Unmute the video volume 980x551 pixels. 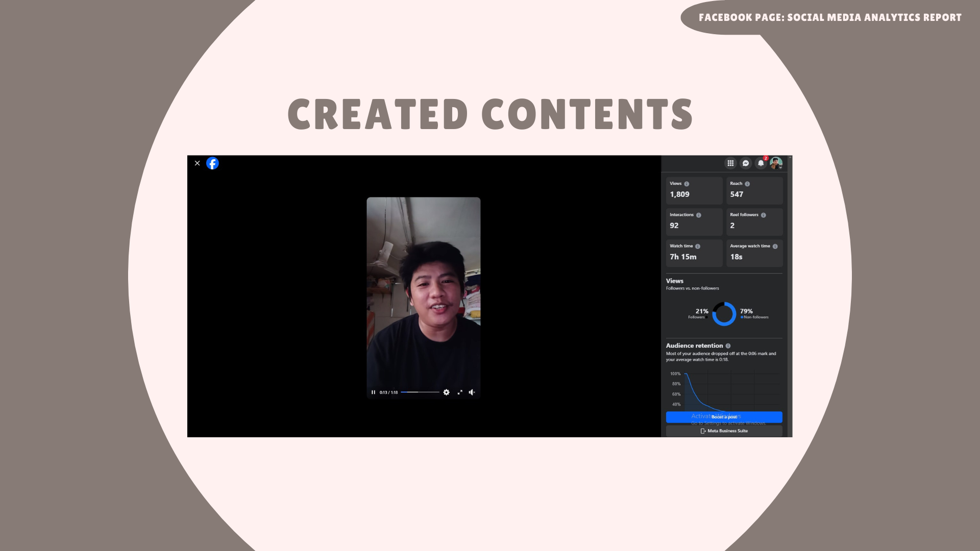[x=472, y=392]
